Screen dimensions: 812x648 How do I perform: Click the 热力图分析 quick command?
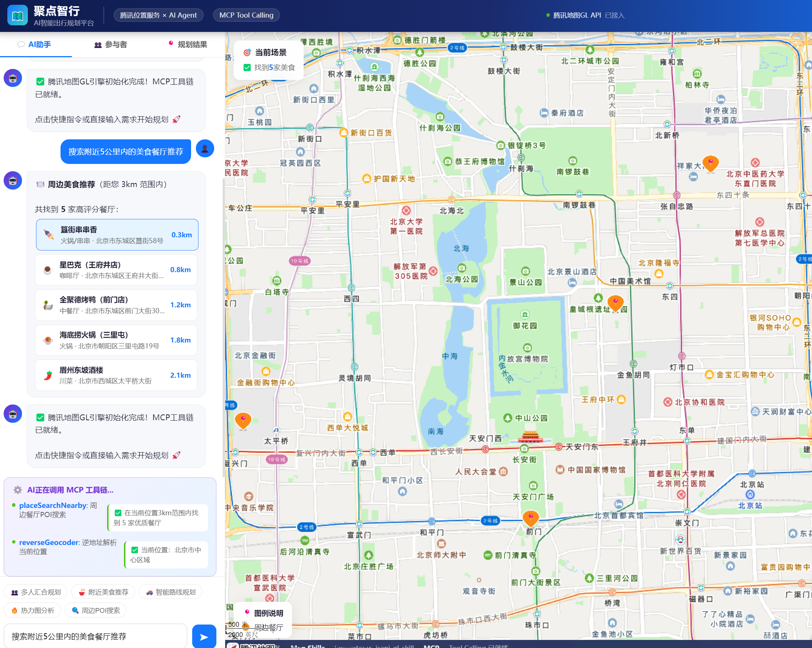(x=33, y=610)
